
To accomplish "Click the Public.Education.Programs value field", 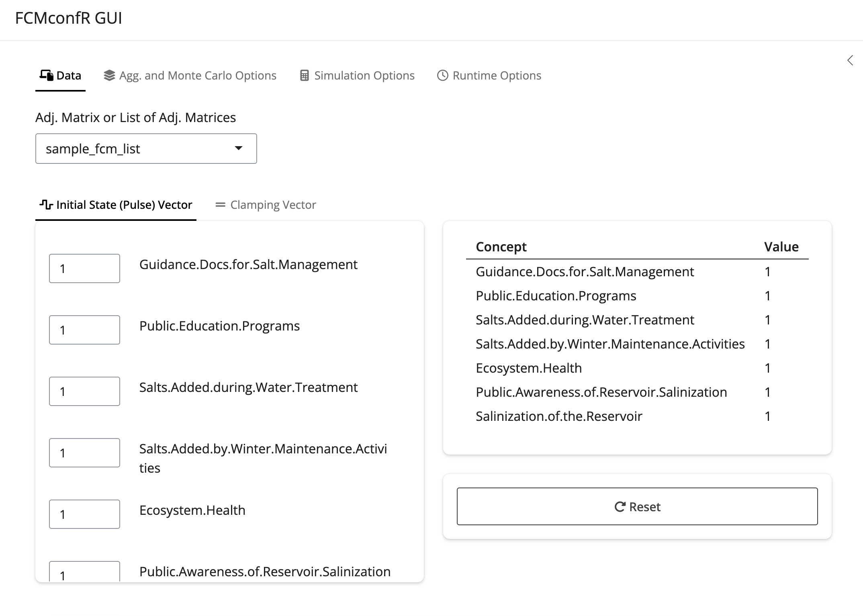I will (x=84, y=330).
